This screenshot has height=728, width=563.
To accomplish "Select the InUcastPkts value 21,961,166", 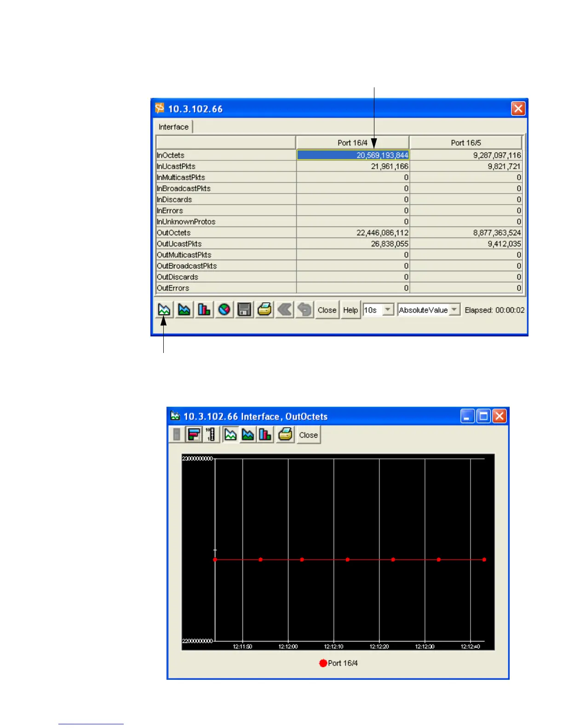I will [x=353, y=166].
